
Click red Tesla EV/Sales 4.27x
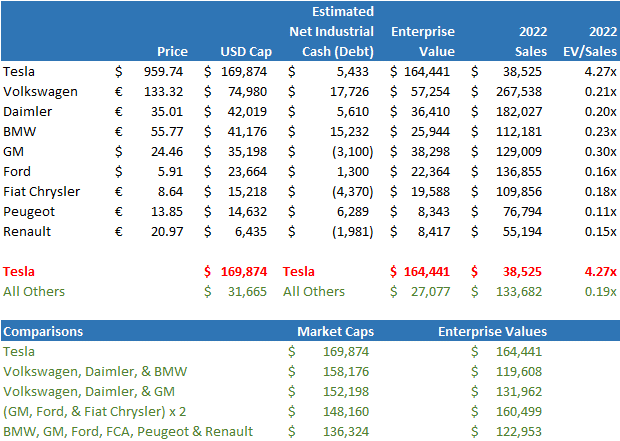pos(600,272)
